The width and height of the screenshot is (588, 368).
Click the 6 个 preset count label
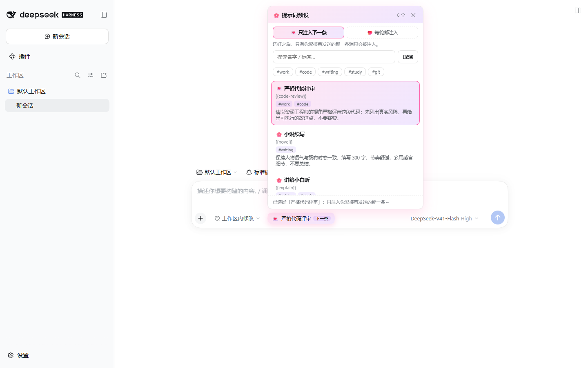click(401, 15)
